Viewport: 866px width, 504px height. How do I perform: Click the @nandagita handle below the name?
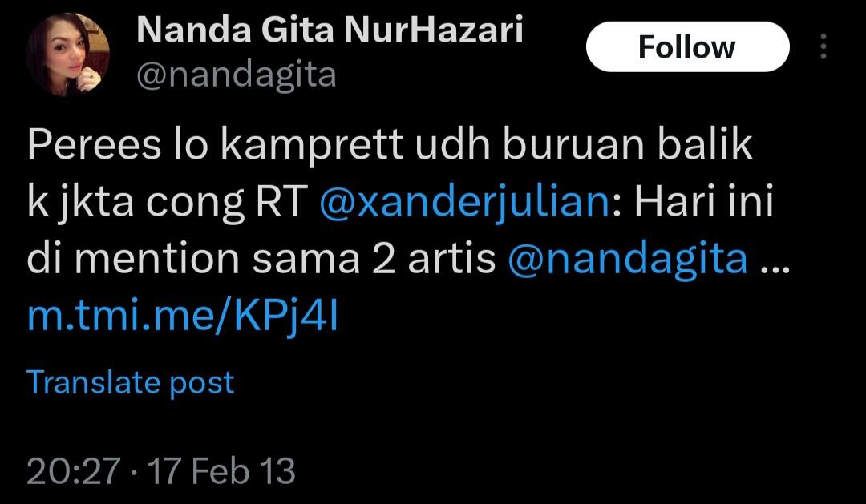(x=237, y=75)
